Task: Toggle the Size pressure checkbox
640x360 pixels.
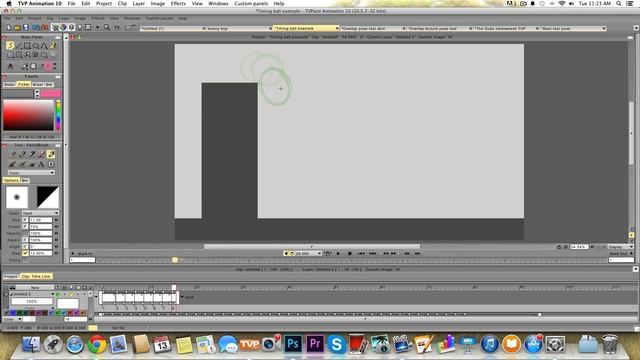Action: tap(25, 220)
